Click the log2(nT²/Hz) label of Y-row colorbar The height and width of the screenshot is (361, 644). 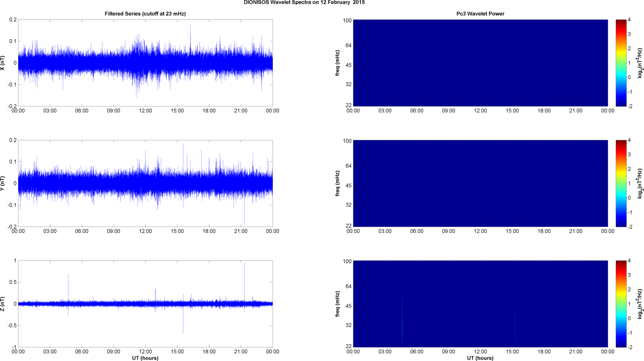[x=640, y=183]
